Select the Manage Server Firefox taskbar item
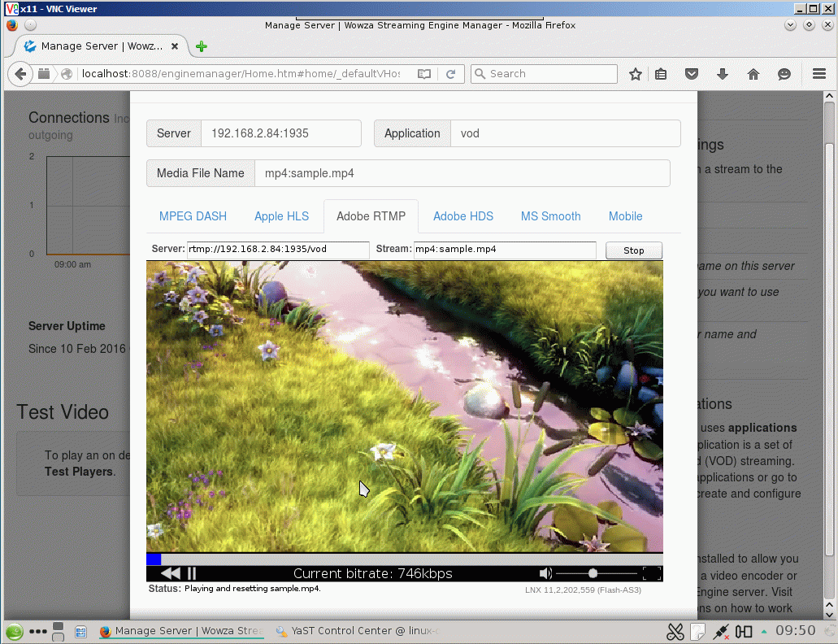 [x=182, y=631]
